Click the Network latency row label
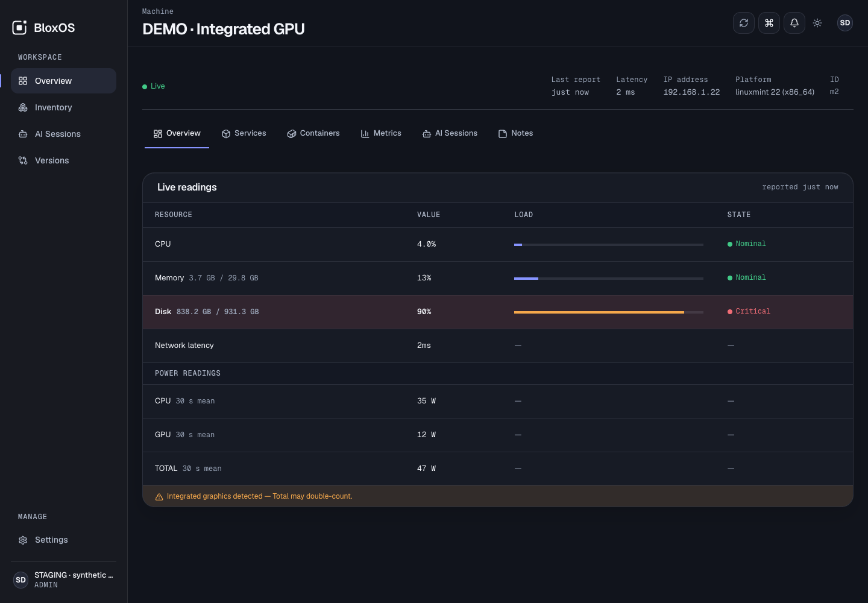 click(x=184, y=346)
